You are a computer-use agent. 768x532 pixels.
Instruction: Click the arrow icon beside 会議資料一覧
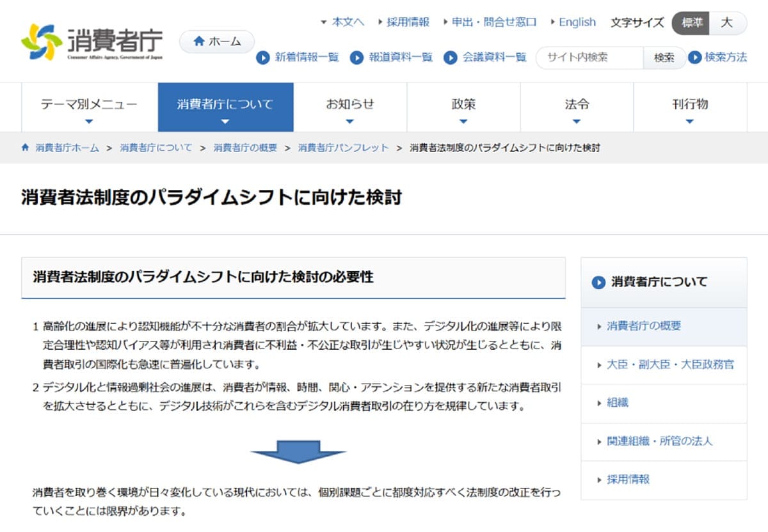[450, 58]
